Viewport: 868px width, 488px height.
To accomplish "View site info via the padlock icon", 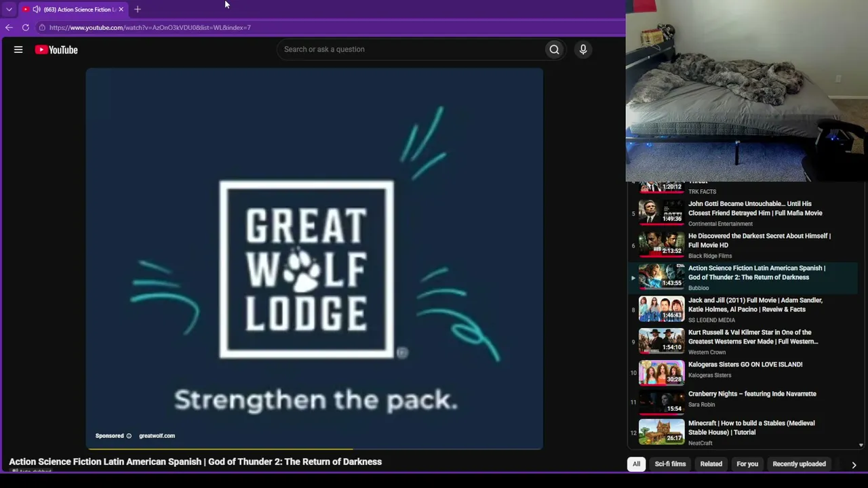I will point(42,28).
